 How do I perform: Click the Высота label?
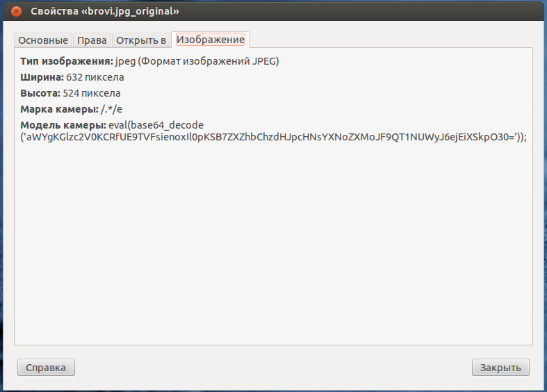click(x=40, y=93)
